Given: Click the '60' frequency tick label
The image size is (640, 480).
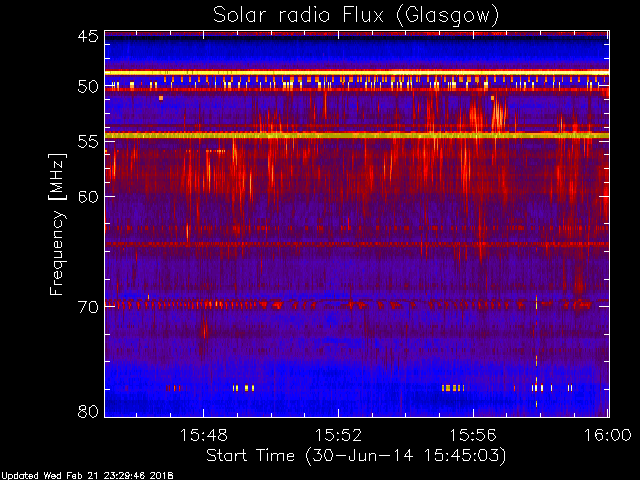Looking at the screenshot, I should [88, 197].
